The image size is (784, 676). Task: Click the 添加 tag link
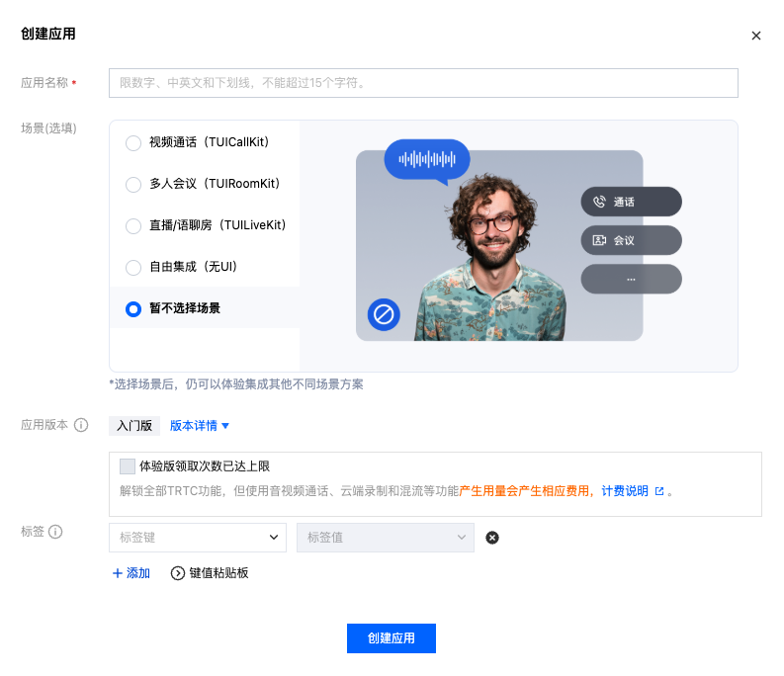pyautogui.click(x=131, y=573)
